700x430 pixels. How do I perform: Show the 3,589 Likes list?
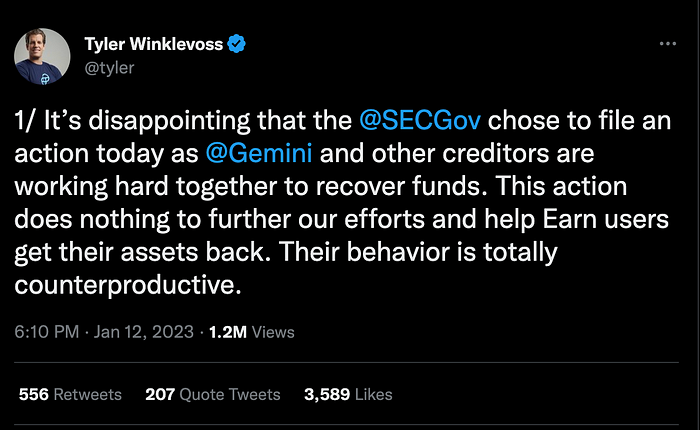click(x=348, y=394)
